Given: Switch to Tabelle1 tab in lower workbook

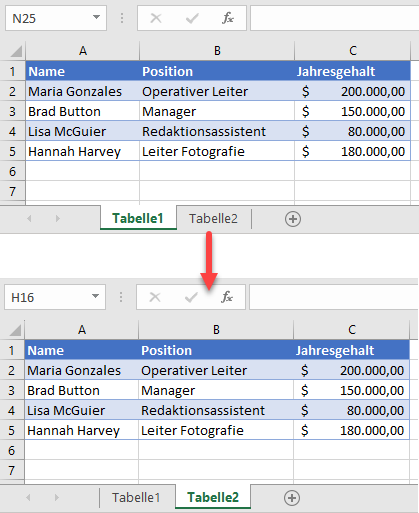Looking at the screenshot, I should coord(136,498).
